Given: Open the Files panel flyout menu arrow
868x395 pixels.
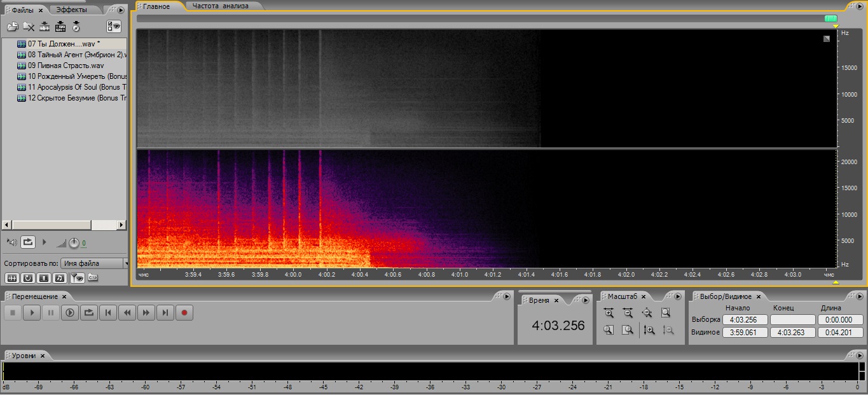Looking at the screenshot, I should point(121,10).
